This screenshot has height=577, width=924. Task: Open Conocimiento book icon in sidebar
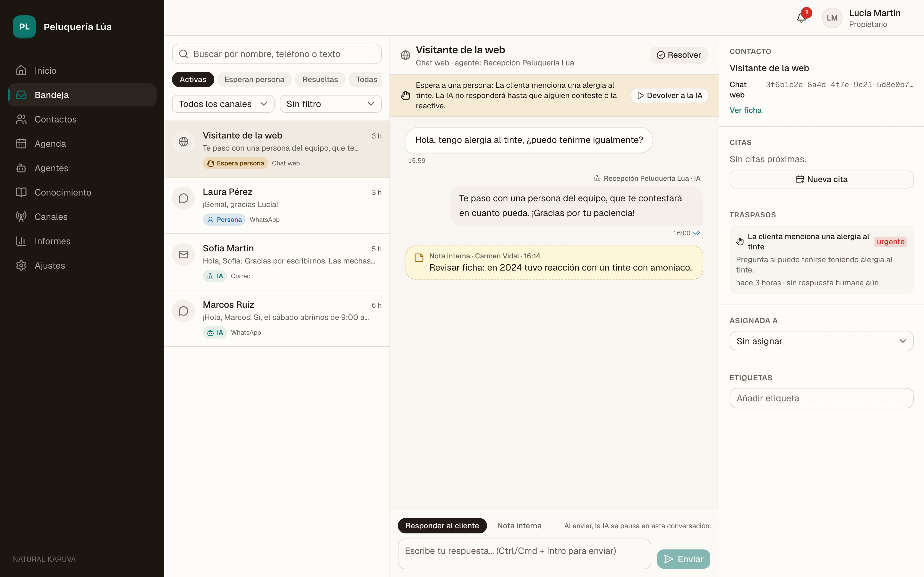click(x=21, y=192)
